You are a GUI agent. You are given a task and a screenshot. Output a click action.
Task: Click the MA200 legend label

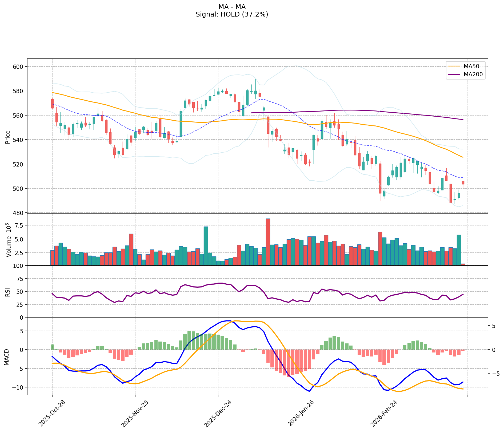click(x=473, y=74)
